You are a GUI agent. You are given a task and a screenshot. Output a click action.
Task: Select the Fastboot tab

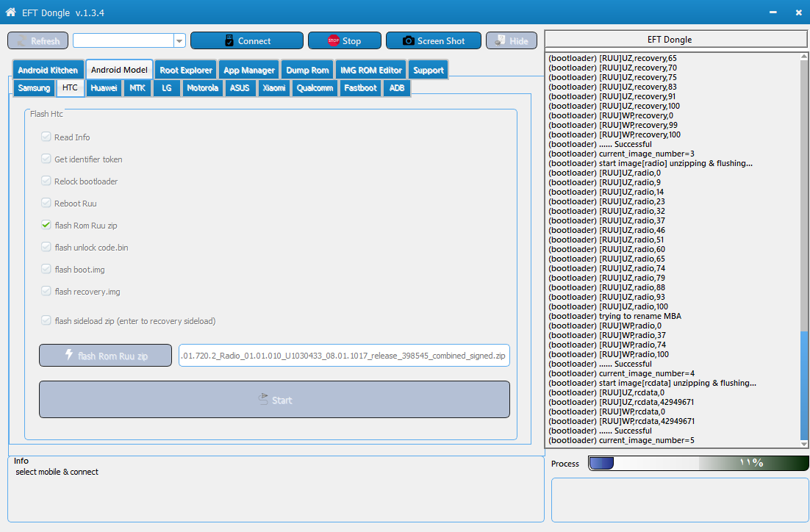pos(361,87)
